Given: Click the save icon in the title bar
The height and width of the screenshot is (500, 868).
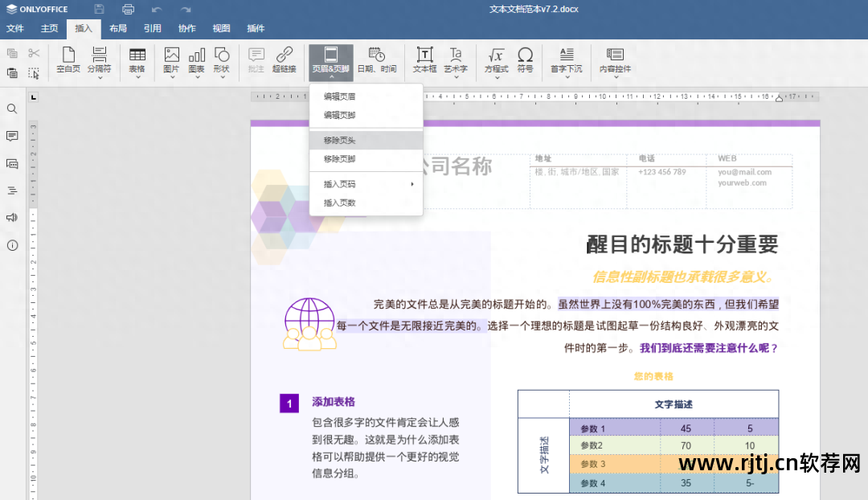Looking at the screenshot, I should point(99,8).
